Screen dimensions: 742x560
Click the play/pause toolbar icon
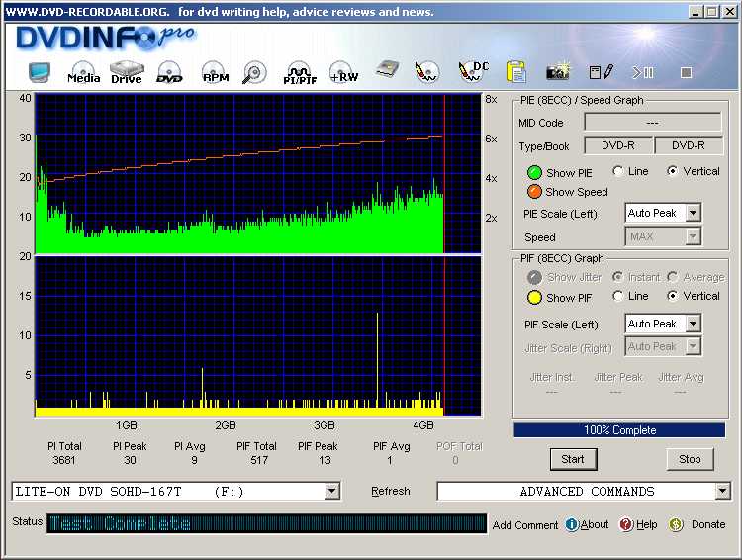(x=643, y=72)
